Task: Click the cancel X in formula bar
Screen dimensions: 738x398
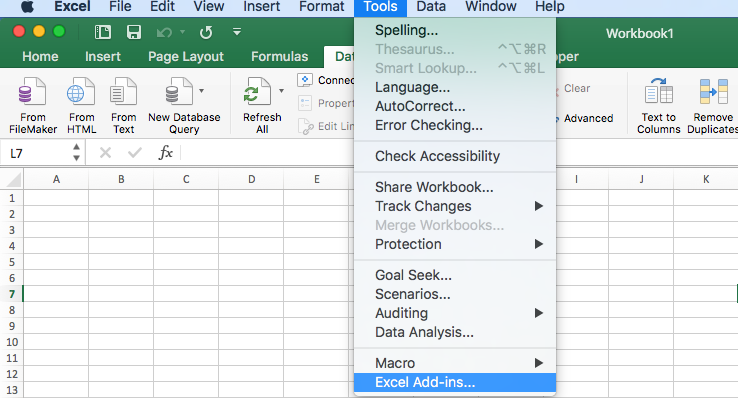Action: [105, 152]
